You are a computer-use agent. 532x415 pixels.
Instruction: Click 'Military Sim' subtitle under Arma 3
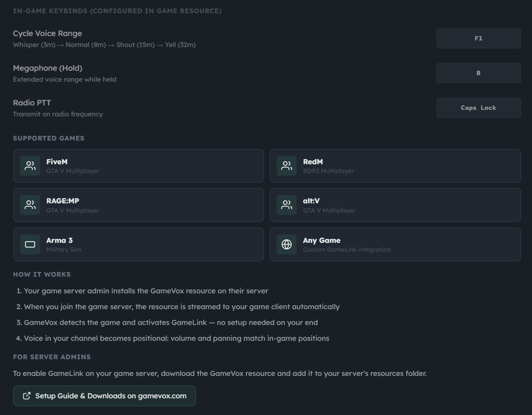pyautogui.click(x=64, y=249)
